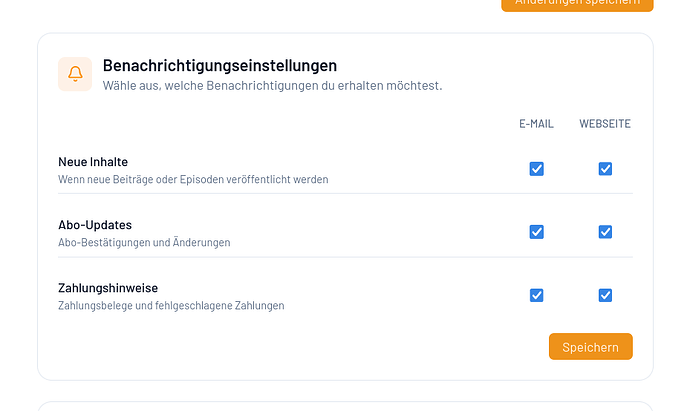Image resolution: width=690 pixels, height=411 pixels.
Task: Click the Neue Inhalte row label
Action: coord(93,162)
